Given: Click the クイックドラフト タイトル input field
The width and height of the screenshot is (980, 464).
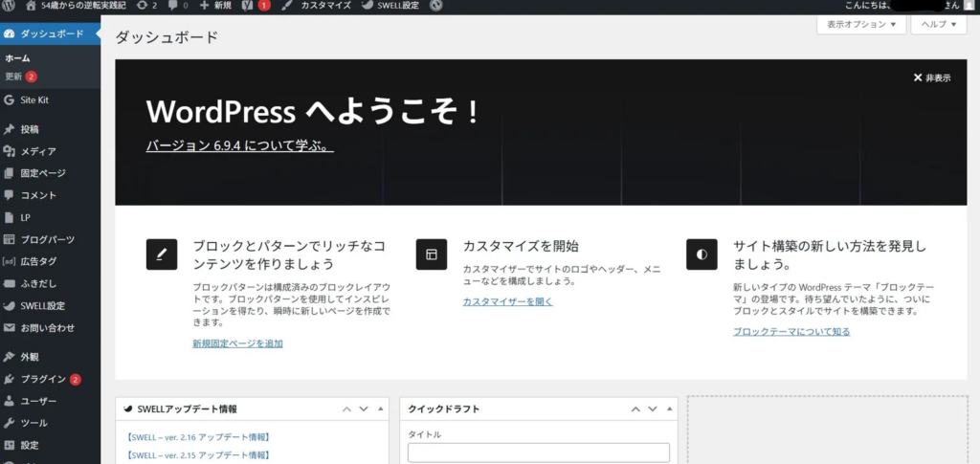Looking at the screenshot, I should tap(538, 453).
